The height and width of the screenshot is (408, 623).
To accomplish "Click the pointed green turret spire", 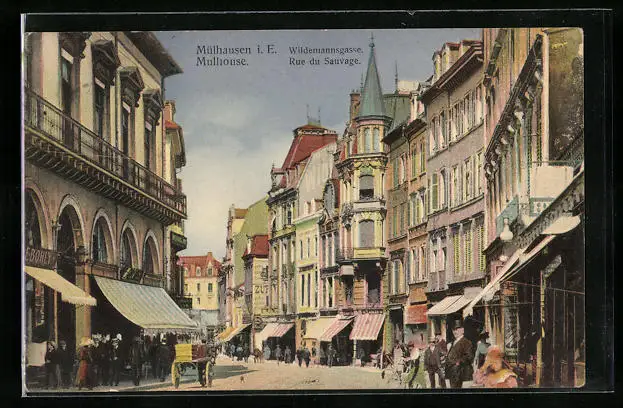I will (x=372, y=80).
